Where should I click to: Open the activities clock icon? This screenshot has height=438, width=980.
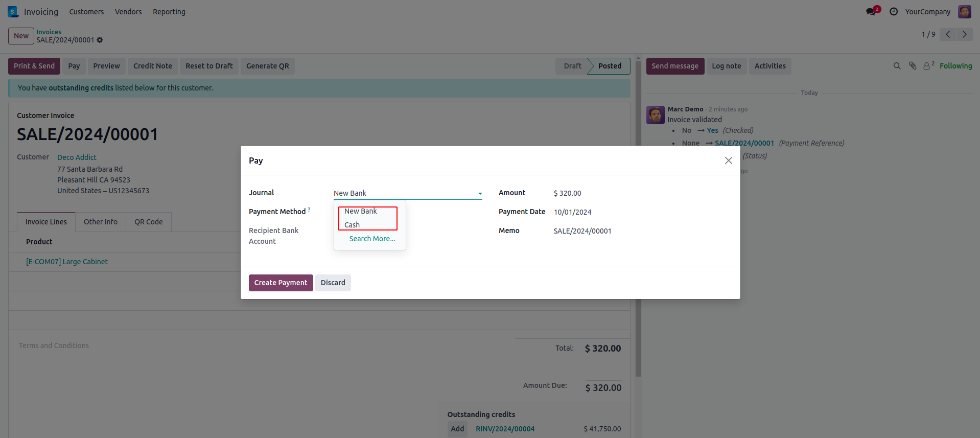pyautogui.click(x=894, y=12)
